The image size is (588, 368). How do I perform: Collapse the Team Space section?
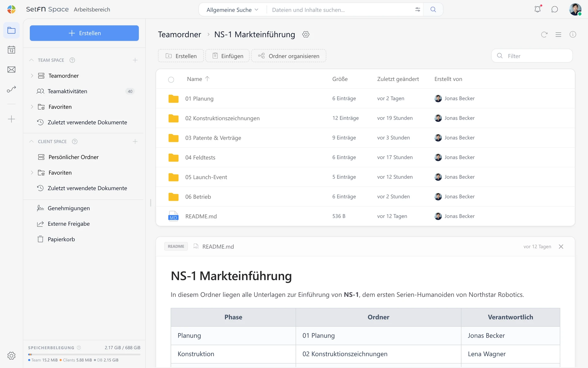31,60
